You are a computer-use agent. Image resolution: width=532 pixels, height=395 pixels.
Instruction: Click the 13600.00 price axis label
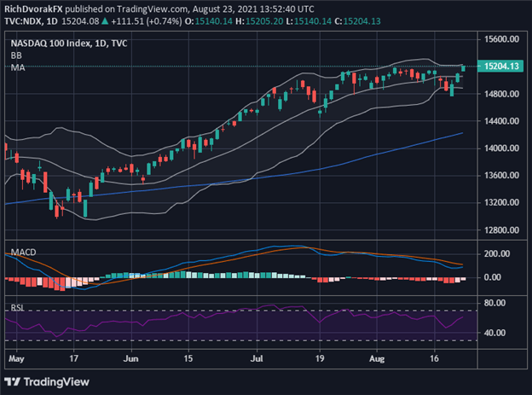pos(501,175)
